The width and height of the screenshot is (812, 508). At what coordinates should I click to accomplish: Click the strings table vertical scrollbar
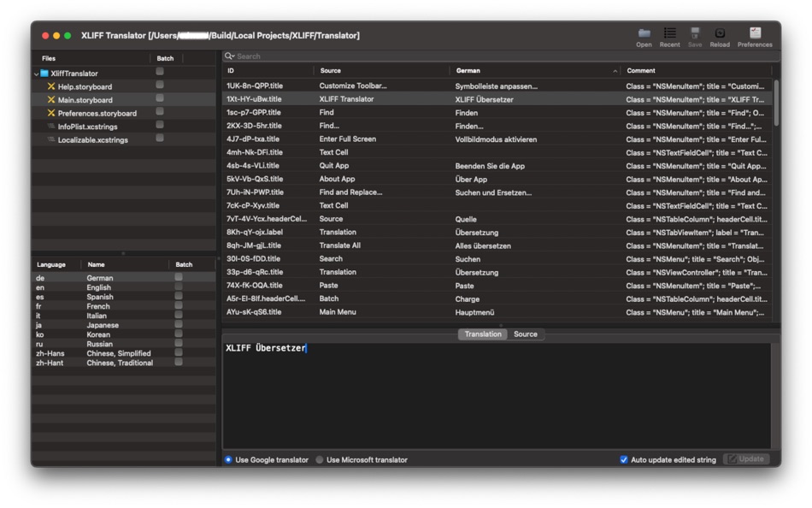(776, 103)
